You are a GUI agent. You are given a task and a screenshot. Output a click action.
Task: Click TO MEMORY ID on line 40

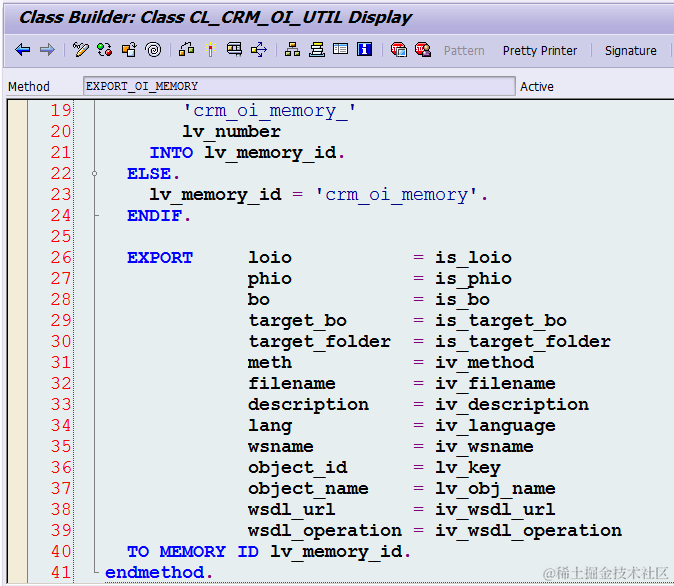point(193,552)
